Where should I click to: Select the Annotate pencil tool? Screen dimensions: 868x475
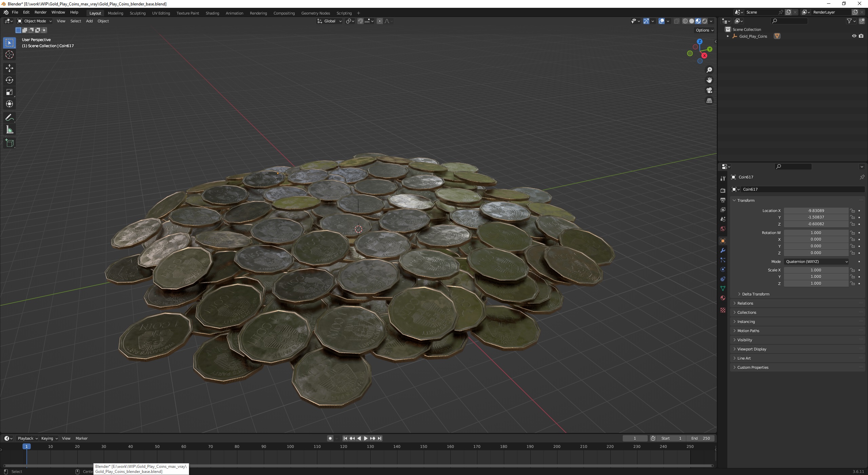coord(9,117)
